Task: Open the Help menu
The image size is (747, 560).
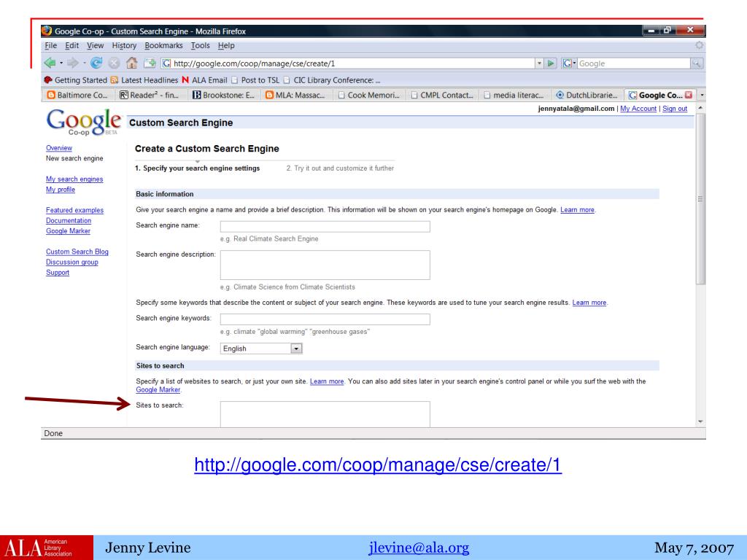Action: (226, 46)
